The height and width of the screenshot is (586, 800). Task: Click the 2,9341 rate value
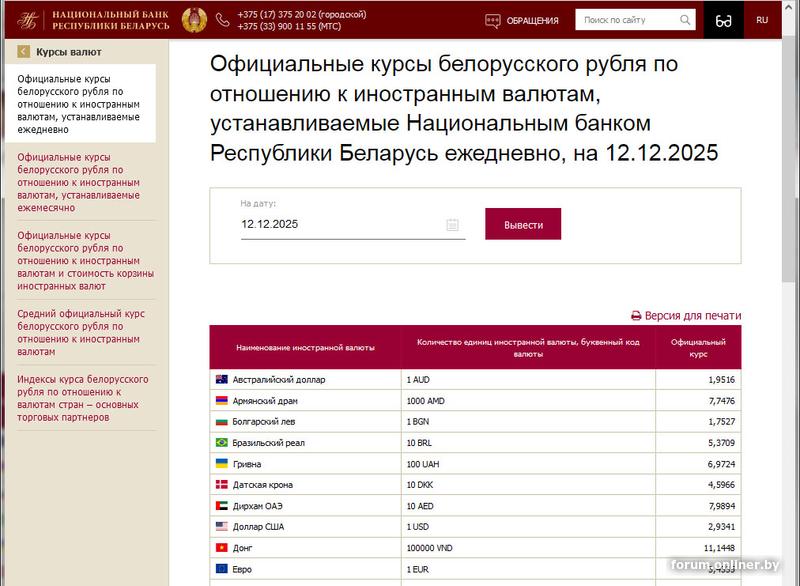(x=721, y=527)
